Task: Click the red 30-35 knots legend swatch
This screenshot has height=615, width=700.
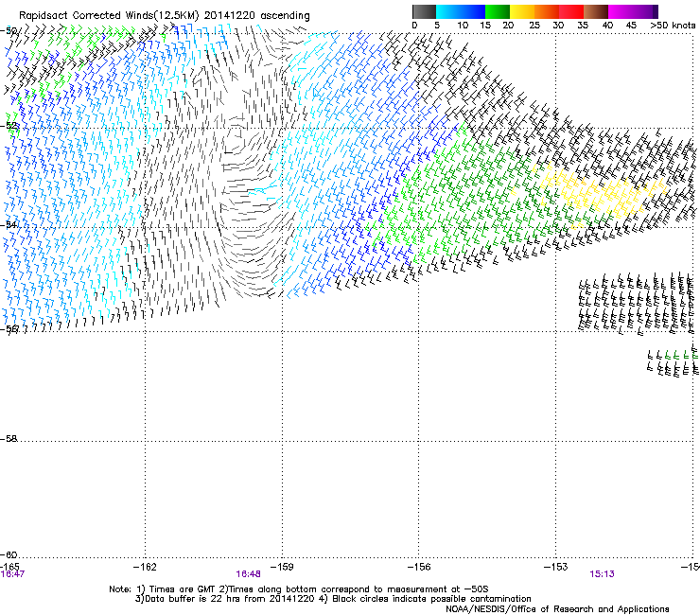Action: pyautogui.click(x=571, y=11)
